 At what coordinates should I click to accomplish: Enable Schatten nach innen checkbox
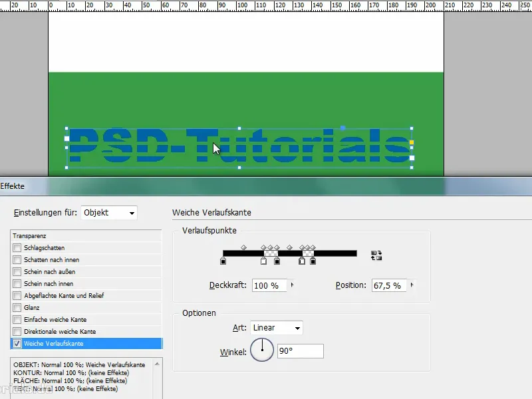(17, 260)
